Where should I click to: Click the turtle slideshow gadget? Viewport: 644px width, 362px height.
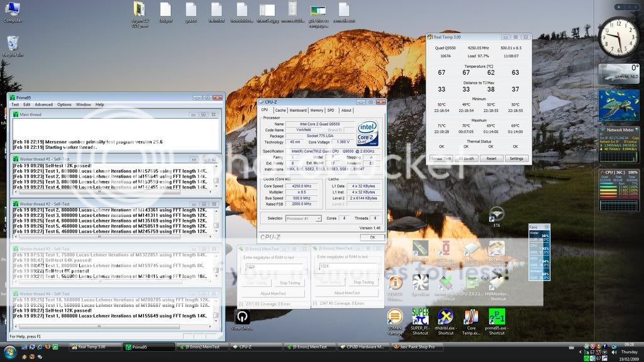pos(619,106)
